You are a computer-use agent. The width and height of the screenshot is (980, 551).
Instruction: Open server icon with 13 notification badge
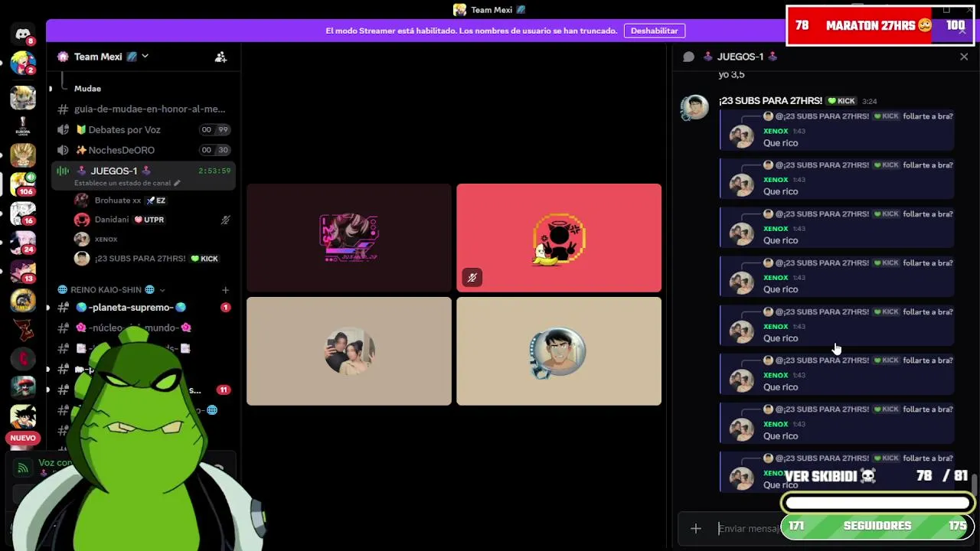[x=23, y=271]
